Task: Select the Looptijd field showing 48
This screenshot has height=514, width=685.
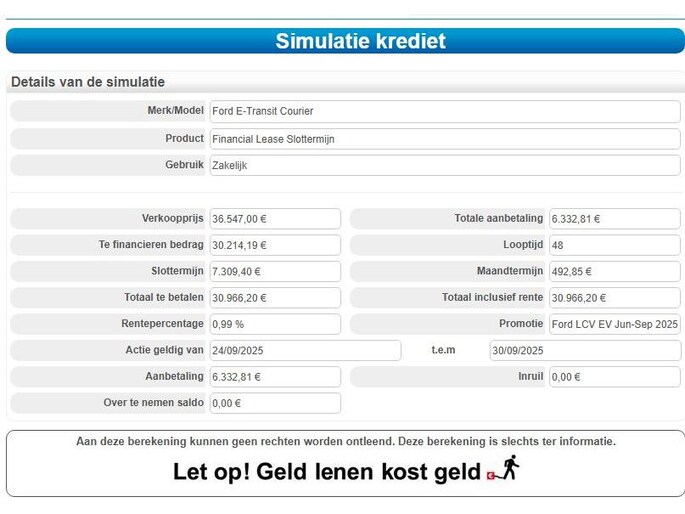Action: 614,245
